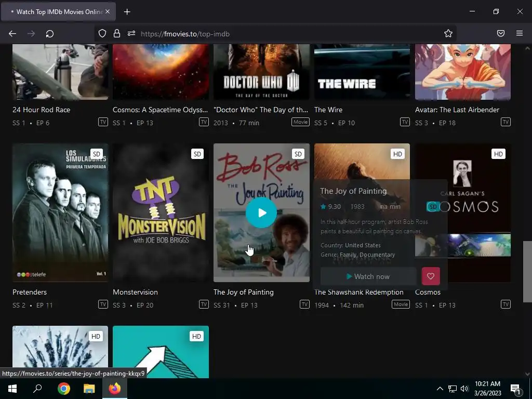Open Carl Sagan's Cosmos poster
The height and width of the screenshot is (399, 532).
(x=478, y=212)
